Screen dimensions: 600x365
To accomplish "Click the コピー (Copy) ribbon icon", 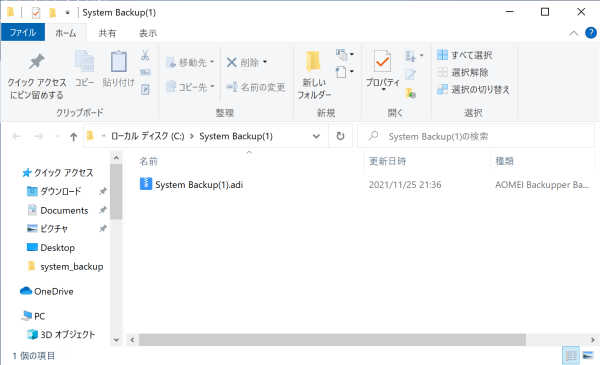I will (x=84, y=69).
